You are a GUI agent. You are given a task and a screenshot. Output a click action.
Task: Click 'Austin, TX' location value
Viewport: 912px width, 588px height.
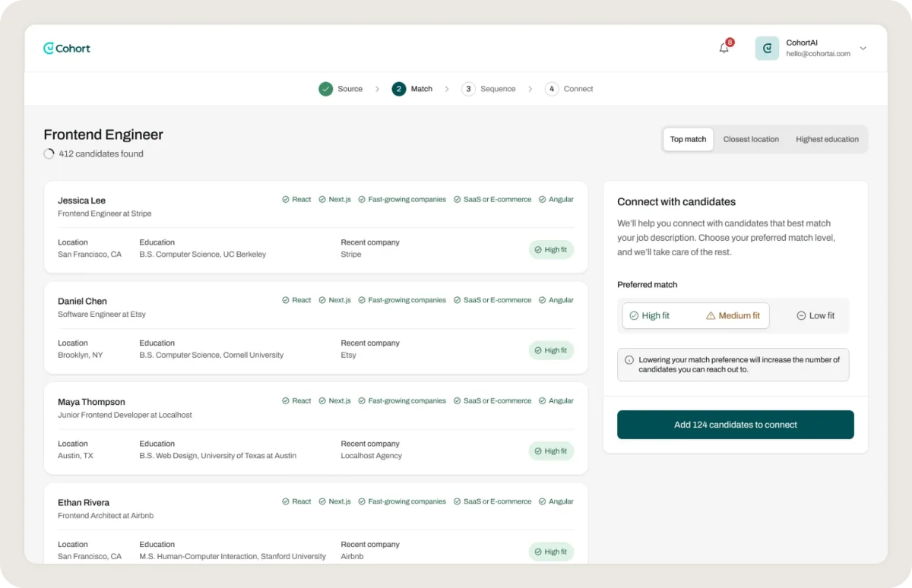click(75, 456)
